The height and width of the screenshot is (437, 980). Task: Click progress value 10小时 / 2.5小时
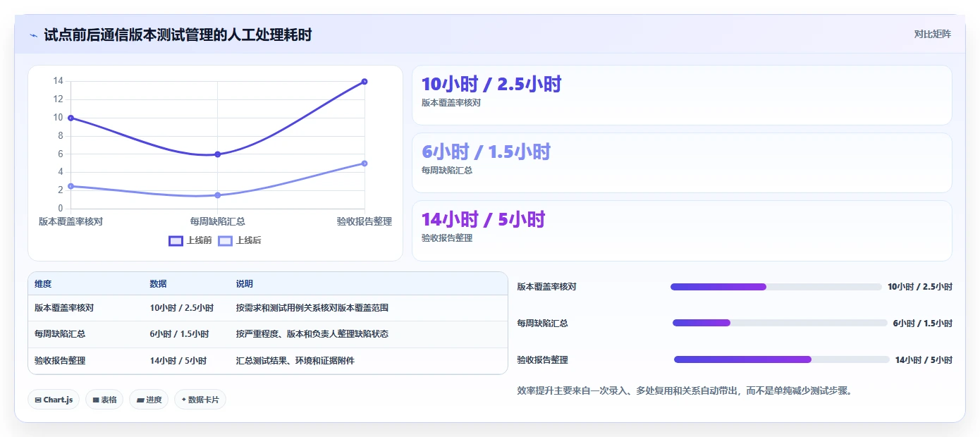click(920, 287)
